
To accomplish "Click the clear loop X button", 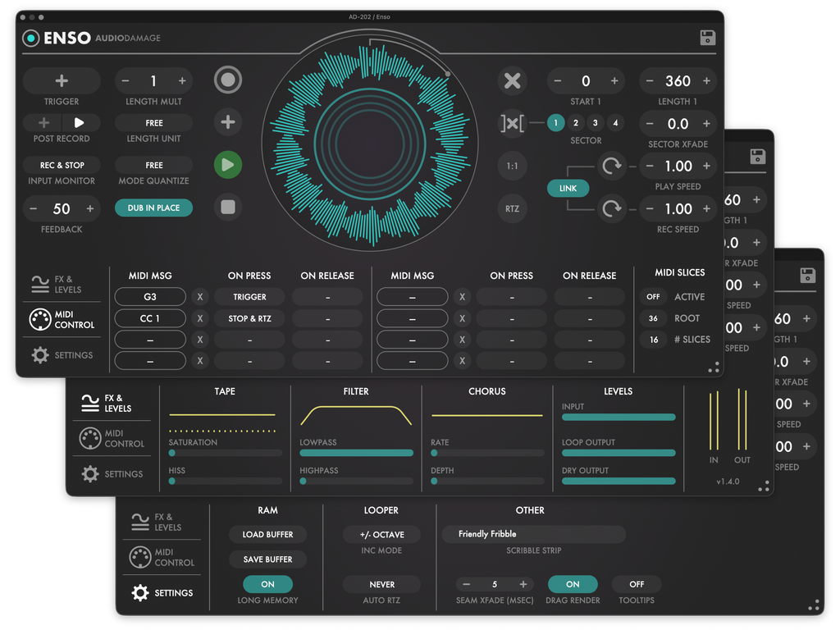I will pyautogui.click(x=512, y=81).
